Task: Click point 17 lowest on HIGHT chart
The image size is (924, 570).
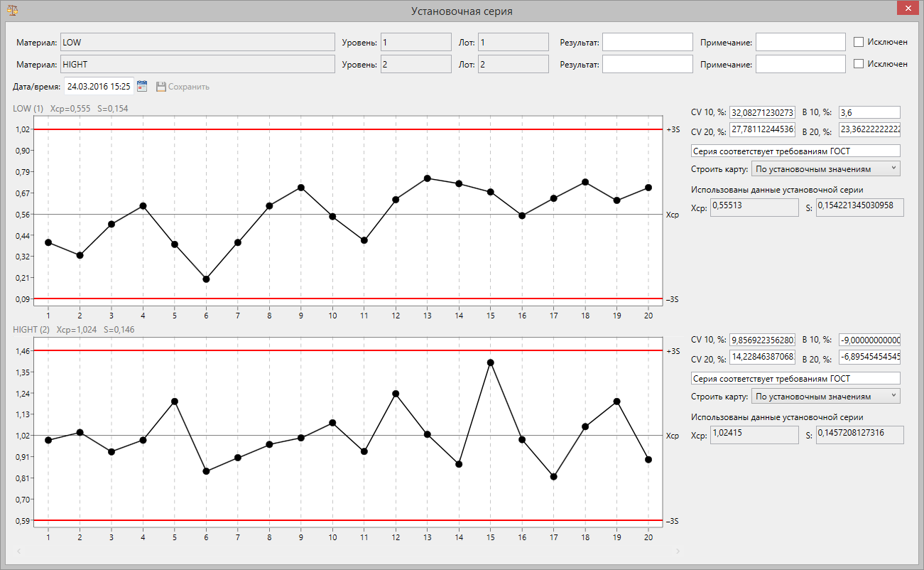Action: point(554,477)
